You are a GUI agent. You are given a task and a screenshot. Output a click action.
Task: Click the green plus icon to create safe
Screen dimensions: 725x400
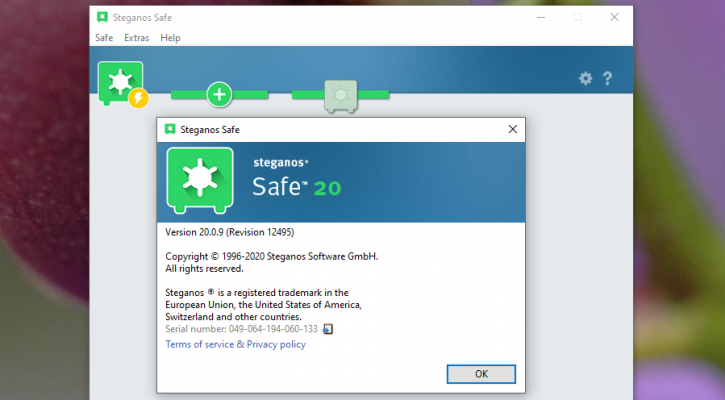[x=219, y=94]
